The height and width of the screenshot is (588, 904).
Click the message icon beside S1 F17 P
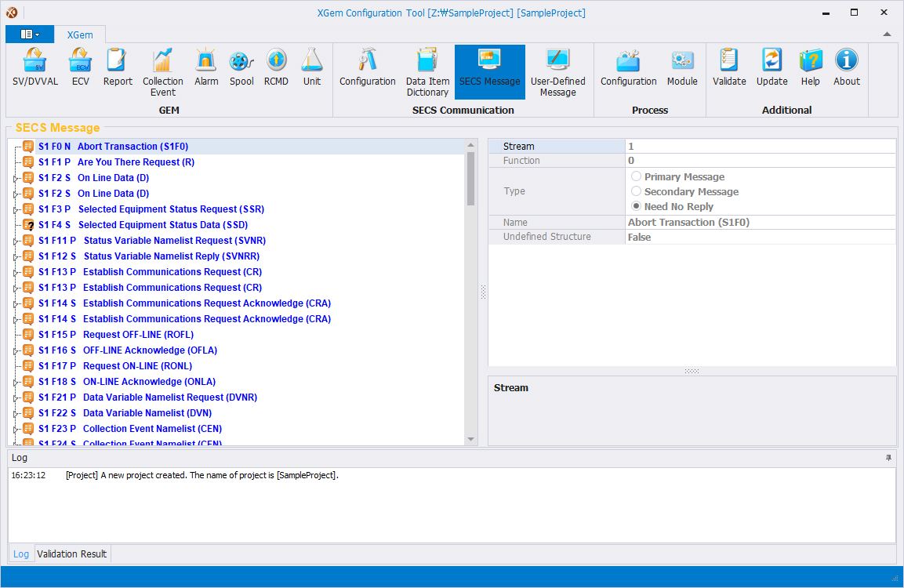(x=27, y=366)
